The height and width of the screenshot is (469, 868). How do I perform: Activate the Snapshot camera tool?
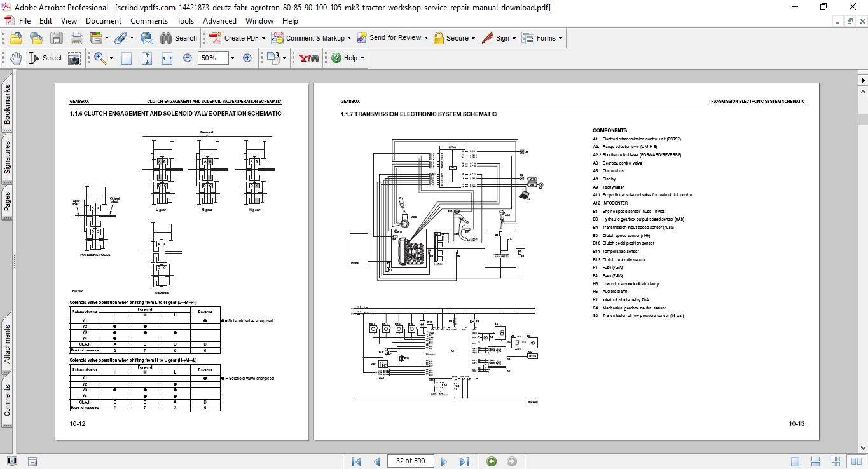coord(74,58)
